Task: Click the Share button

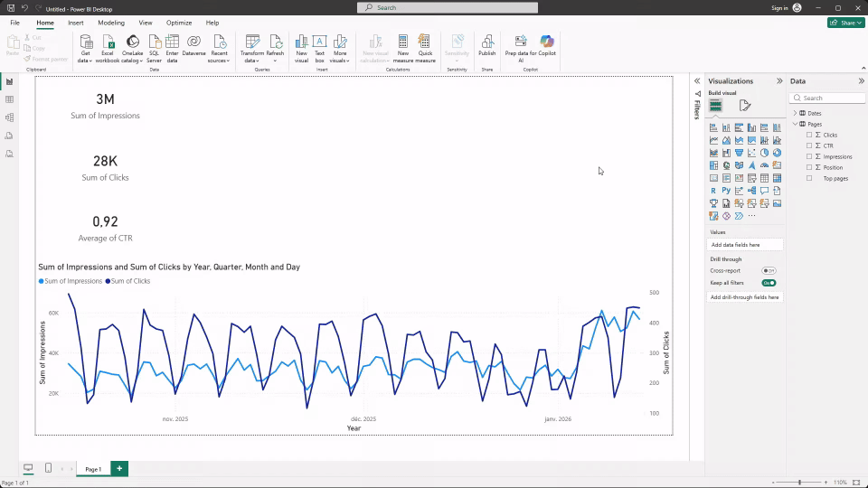Action: point(846,23)
